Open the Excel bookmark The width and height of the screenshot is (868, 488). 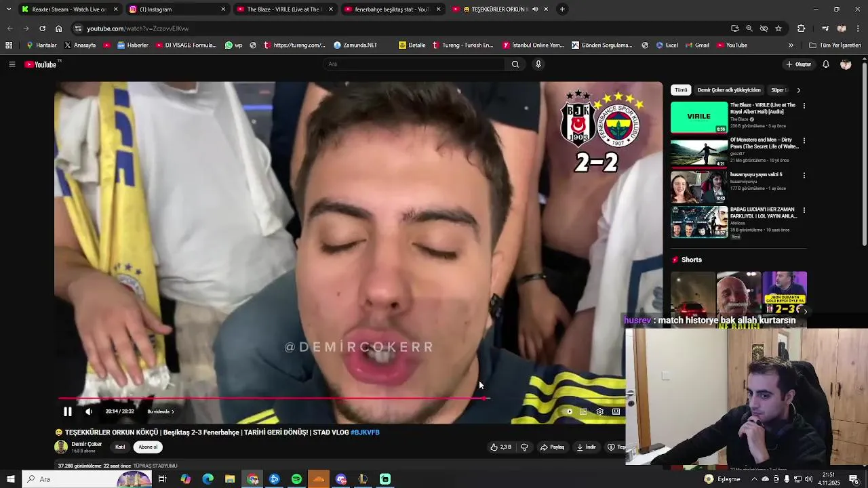click(x=667, y=45)
